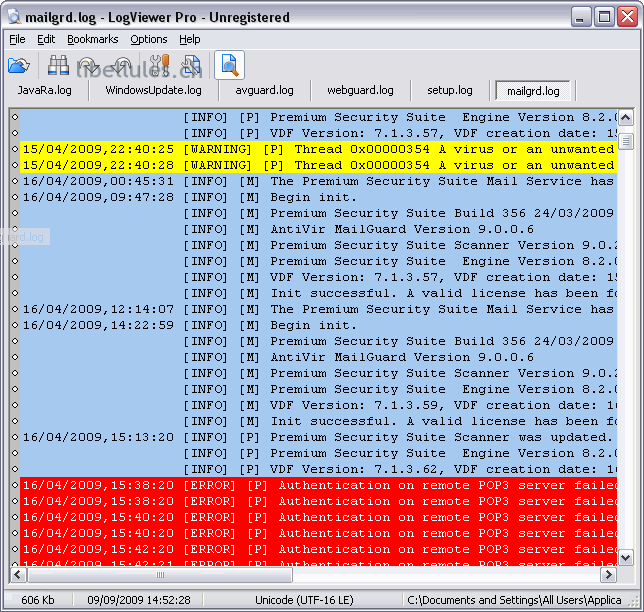Click the Unicode (UTF-16 LE) encoding status

tap(304, 600)
